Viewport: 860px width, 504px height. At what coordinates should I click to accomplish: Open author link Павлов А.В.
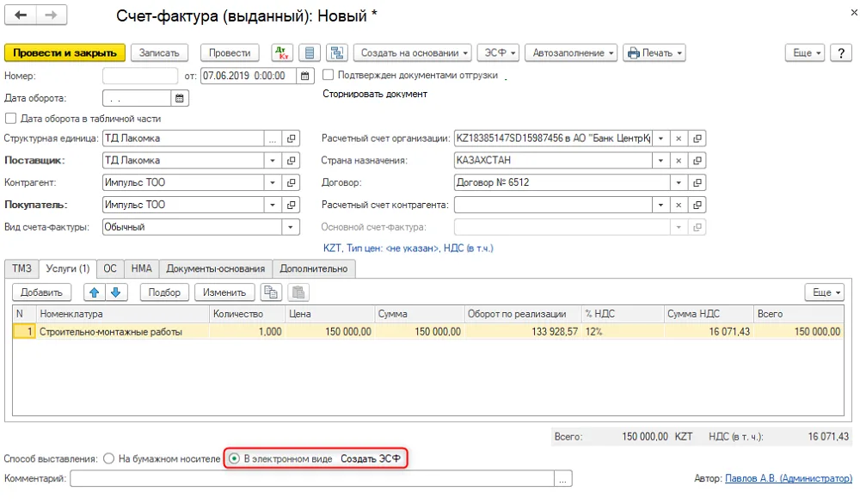788,478
